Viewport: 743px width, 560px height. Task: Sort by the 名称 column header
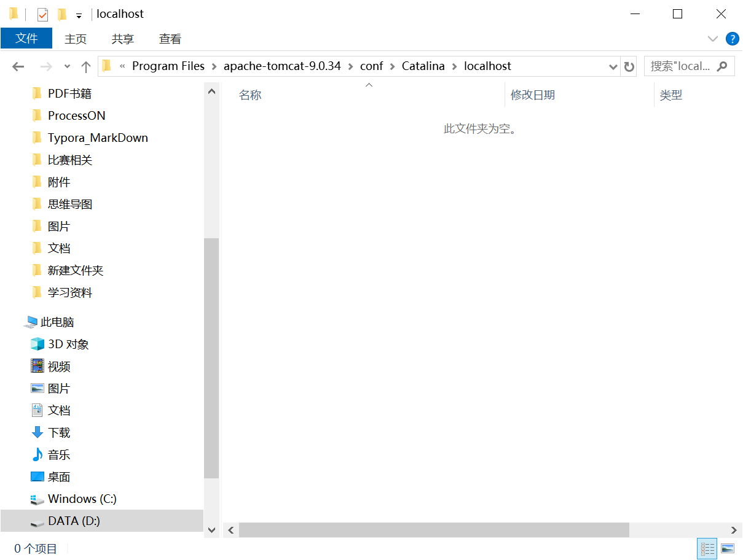coord(250,95)
